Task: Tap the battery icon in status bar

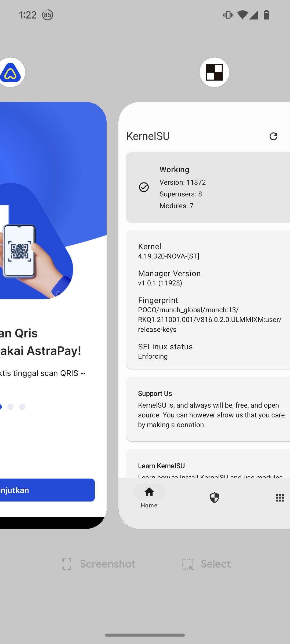Action: pyautogui.click(x=266, y=15)
